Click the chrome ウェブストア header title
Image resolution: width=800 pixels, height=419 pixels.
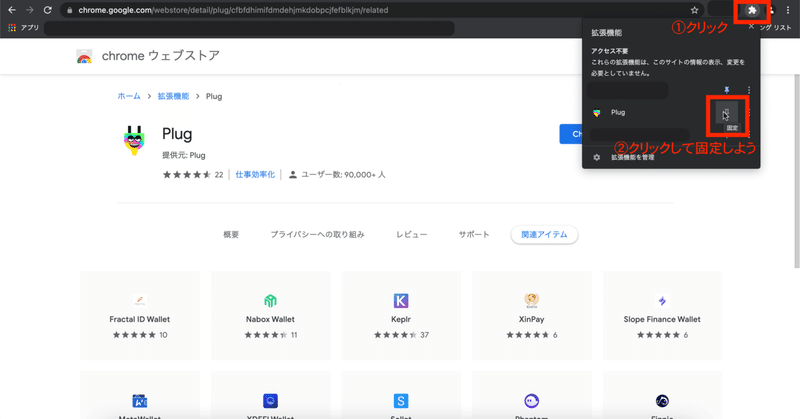[x=161, y=56]
